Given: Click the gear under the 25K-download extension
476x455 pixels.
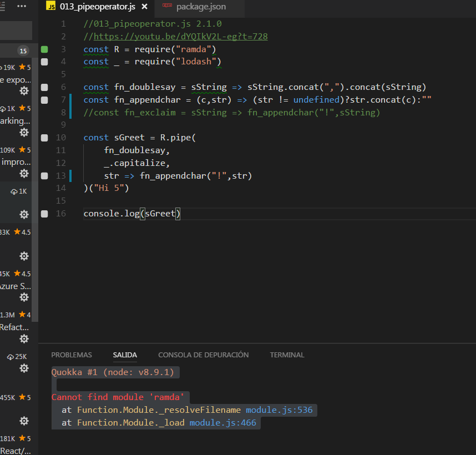Looking at the screenshot, I should (x=24, y=368).
